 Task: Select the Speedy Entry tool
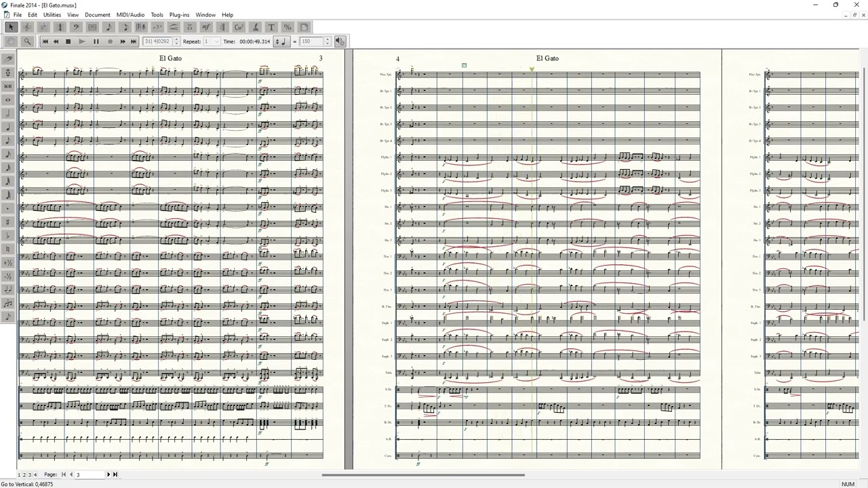point(125,27)
